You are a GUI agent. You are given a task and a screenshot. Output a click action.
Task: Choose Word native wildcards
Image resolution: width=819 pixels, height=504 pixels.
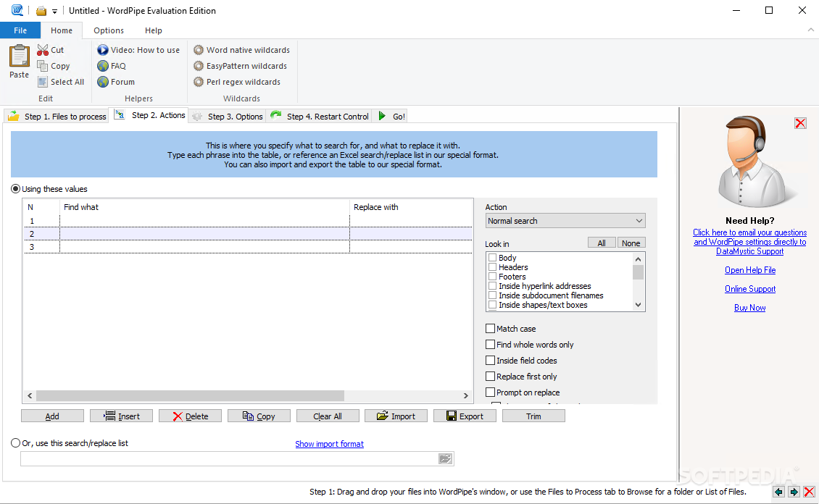[241, 50]
